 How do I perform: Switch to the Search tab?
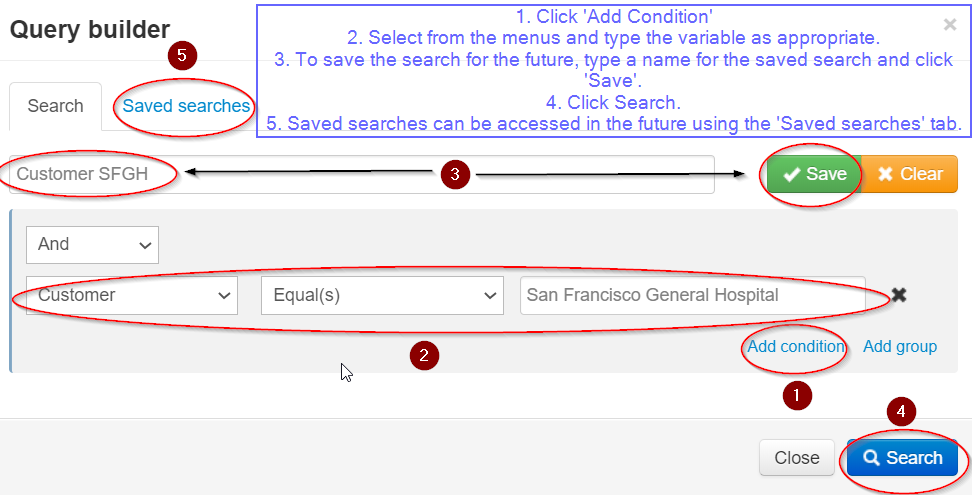coord(55,106)
